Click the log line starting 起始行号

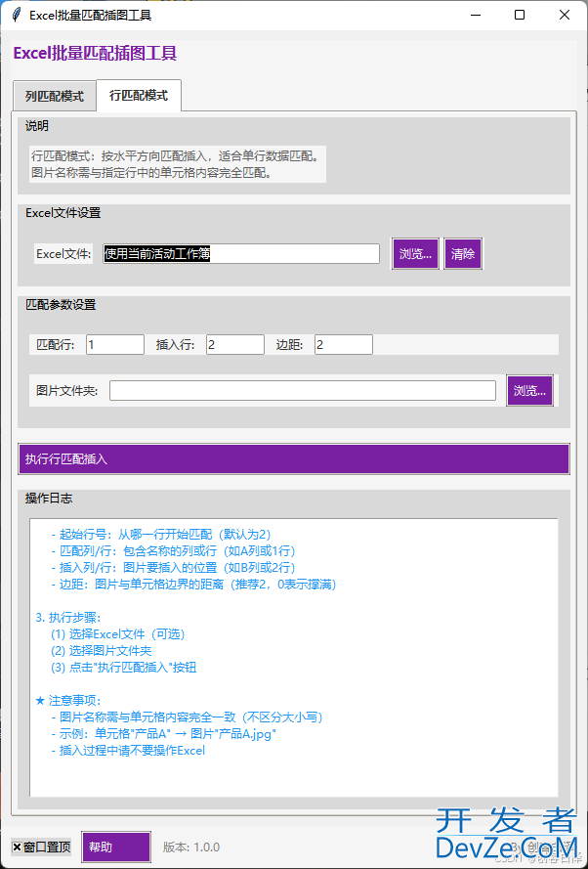(160, 535)
